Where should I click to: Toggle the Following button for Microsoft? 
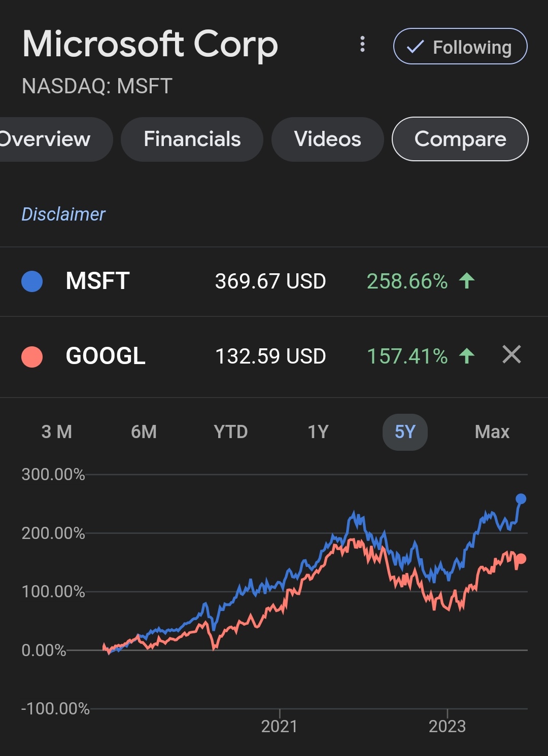(460, 47)
